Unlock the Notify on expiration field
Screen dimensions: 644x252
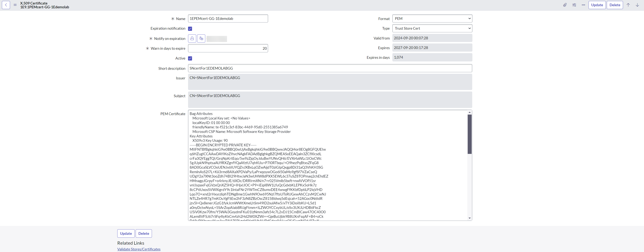click(x=192, y=38)
